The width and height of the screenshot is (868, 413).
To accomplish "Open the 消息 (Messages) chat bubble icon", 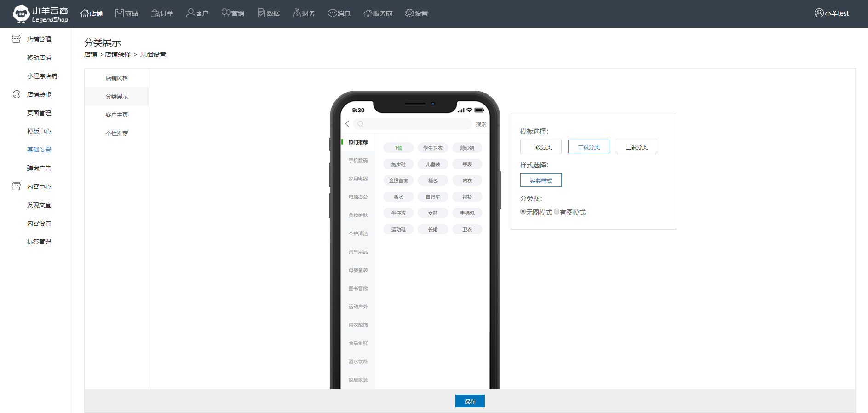I will click(x=332, y=13).
